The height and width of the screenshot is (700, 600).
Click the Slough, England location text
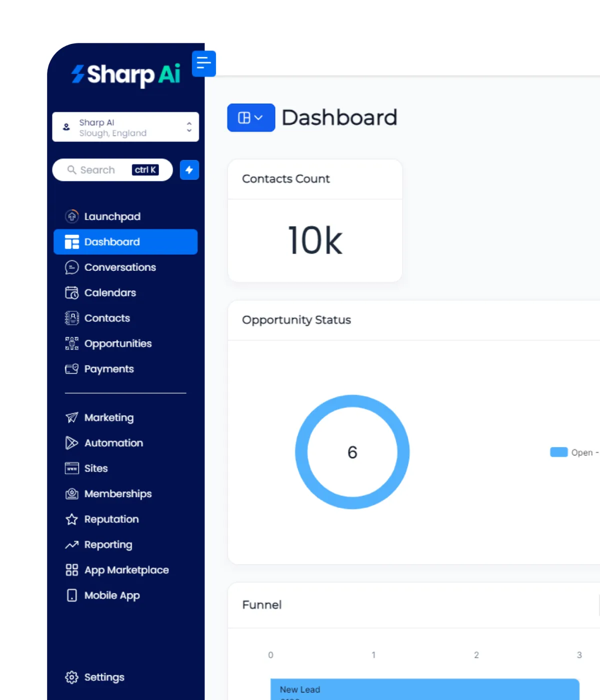click(113, 133)
